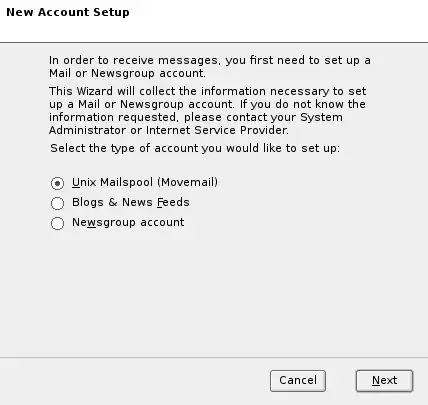Click the word "account" in the Newsgroup option
Screen dimensions: 428x405
(x=162, y=222)
